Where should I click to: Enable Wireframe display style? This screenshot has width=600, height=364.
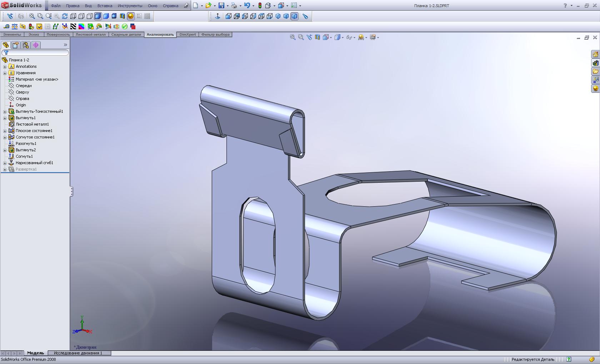click(73, 16)
